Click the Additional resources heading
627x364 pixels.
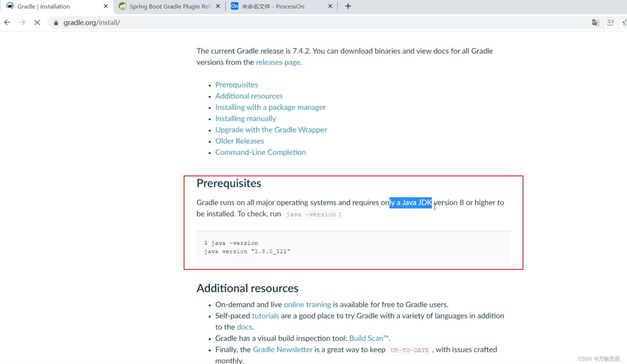coord(247,288)
